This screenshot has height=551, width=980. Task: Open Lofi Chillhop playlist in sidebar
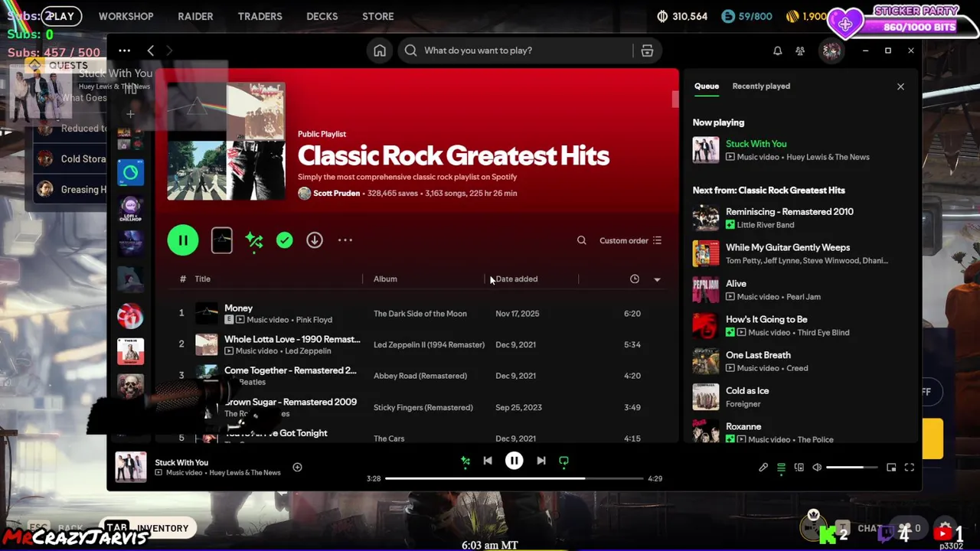(130, 208)
